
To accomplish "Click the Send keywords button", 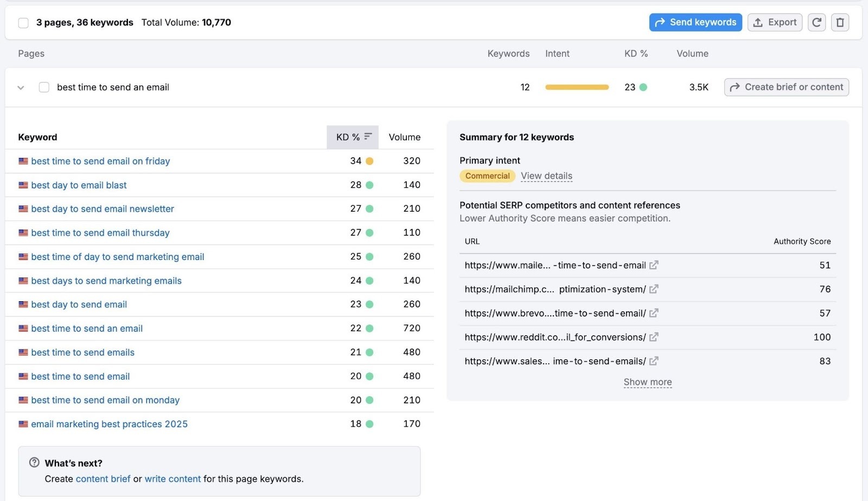I will [695, 22].
